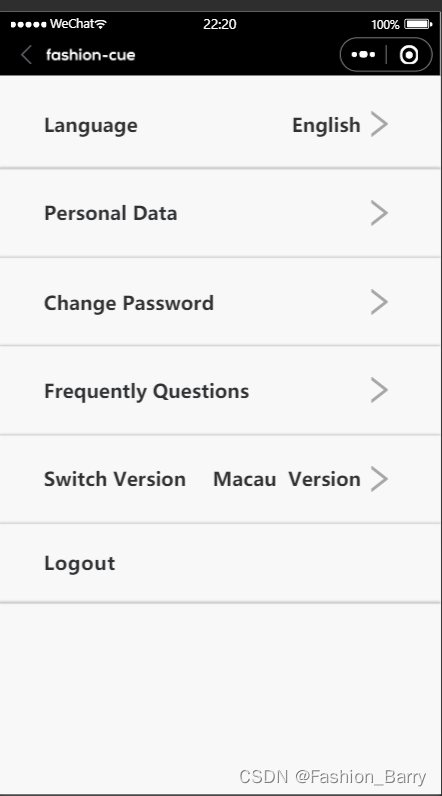Open Personal Data
442x796 pixels.
(x=220, y=213)
